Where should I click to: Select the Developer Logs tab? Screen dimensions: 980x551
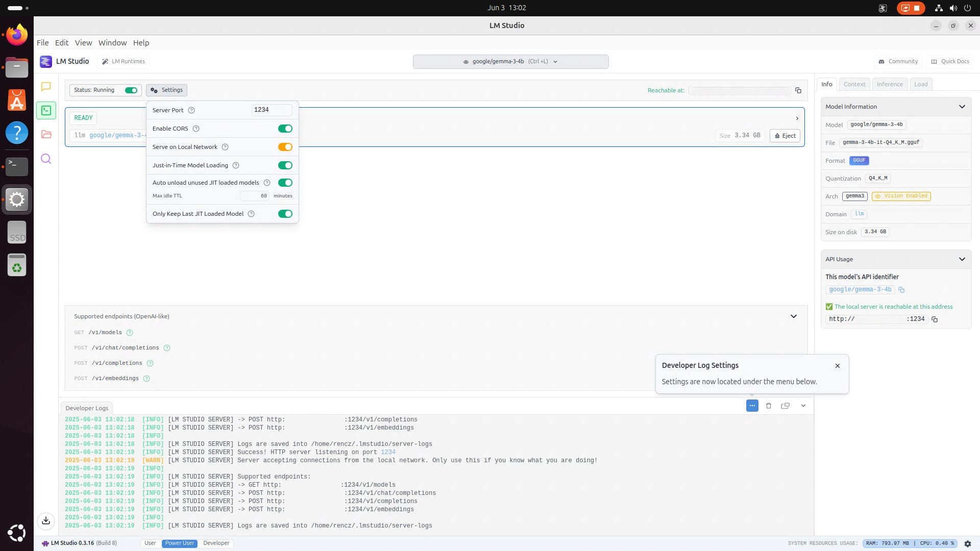[x=87, y=408]
